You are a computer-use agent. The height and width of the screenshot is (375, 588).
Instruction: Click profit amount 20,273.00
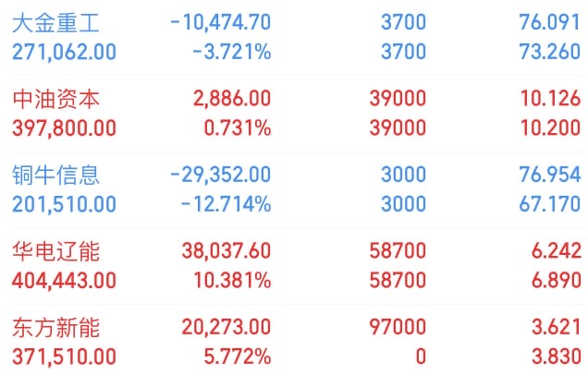tap(227, 326)
